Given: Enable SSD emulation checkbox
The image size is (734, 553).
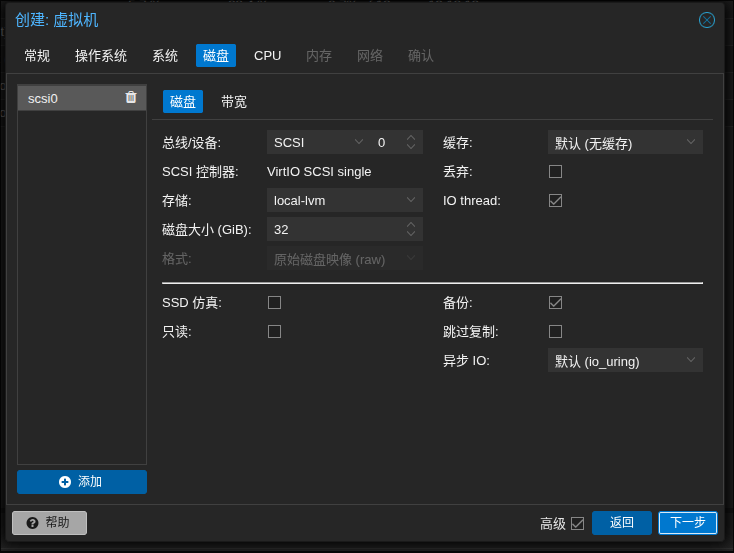Looking at the screenshot, I should (x=274, y=302).
